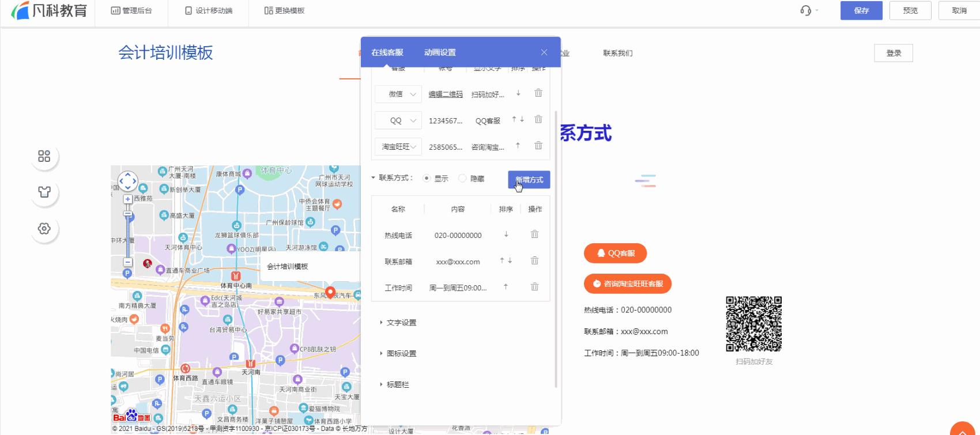
Task: Open 设计移动端 in the top bar
Action: click(x=209, y=10)
